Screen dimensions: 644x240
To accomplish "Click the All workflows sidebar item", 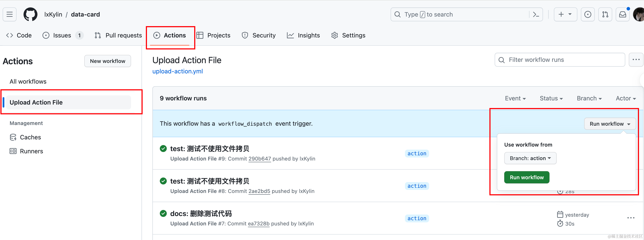I will (x=28, y=81).
